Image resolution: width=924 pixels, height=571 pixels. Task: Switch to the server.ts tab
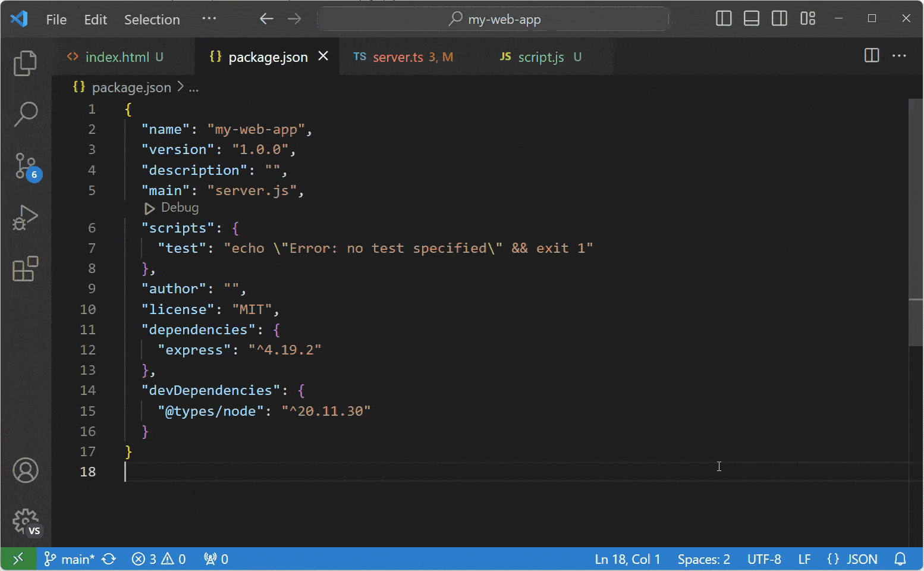pos(397,57)
